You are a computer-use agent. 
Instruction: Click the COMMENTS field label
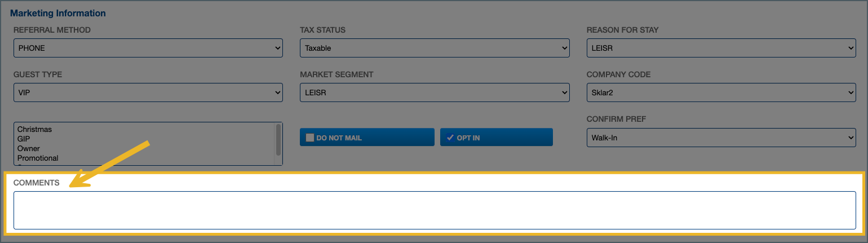[x=36, y=183]
